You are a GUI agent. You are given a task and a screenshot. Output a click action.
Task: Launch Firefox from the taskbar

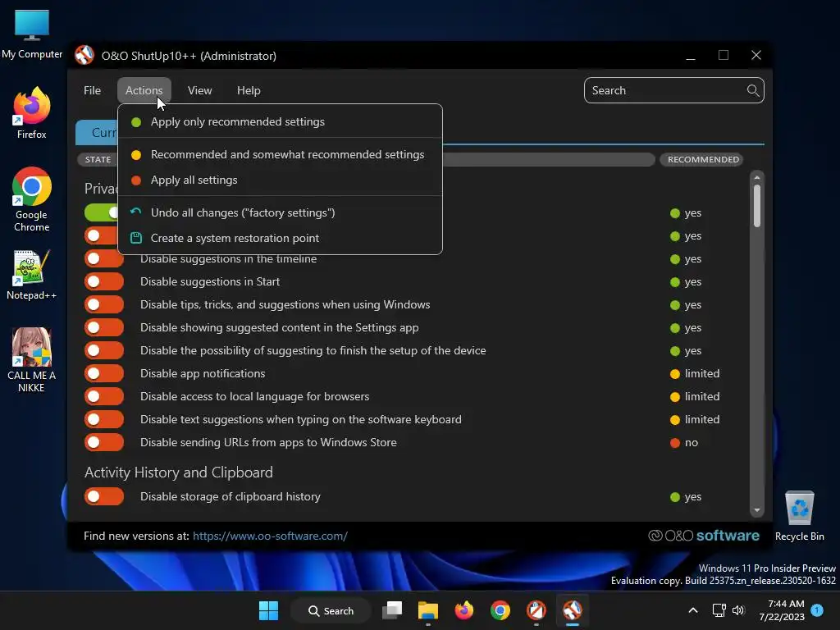[464, 610]
